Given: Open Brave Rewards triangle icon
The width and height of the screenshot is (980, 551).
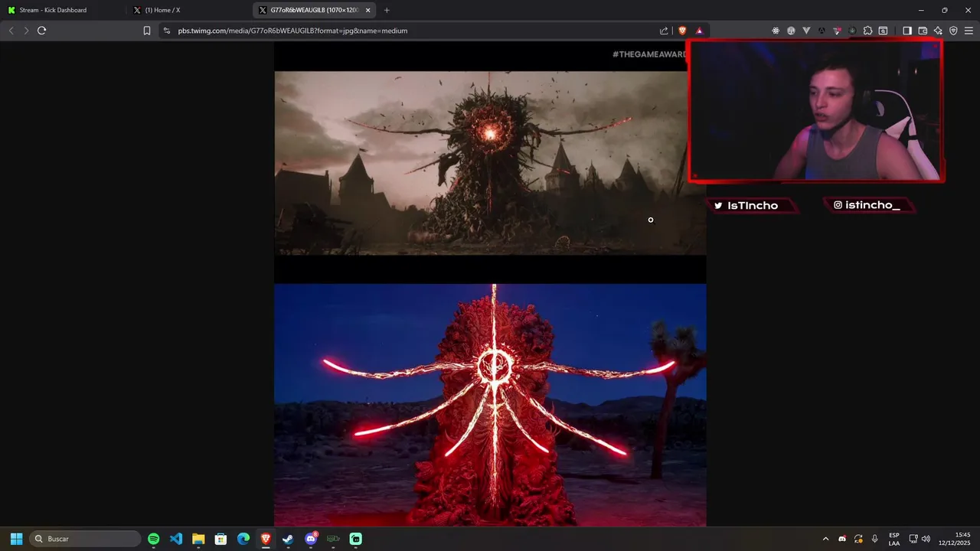Looking at the screenshot, I should tap(699, 31).
